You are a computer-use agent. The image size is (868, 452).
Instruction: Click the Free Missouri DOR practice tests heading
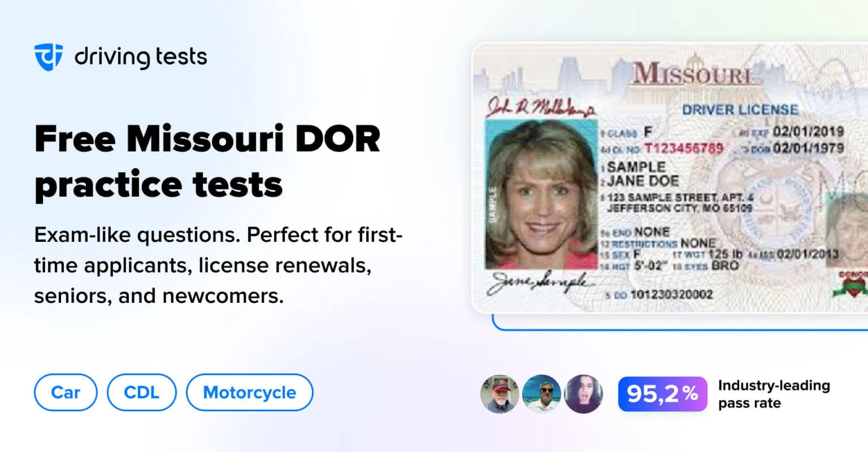(207, 161)
